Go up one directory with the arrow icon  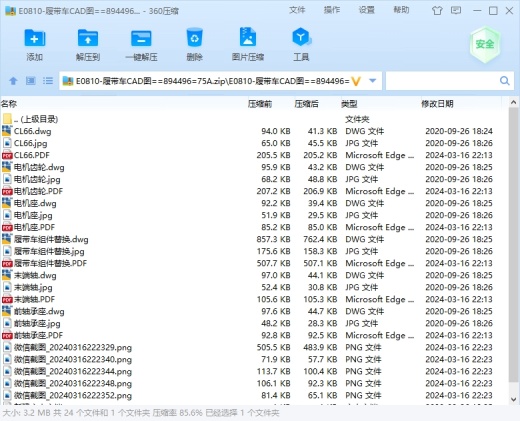[x=13, y=81]
